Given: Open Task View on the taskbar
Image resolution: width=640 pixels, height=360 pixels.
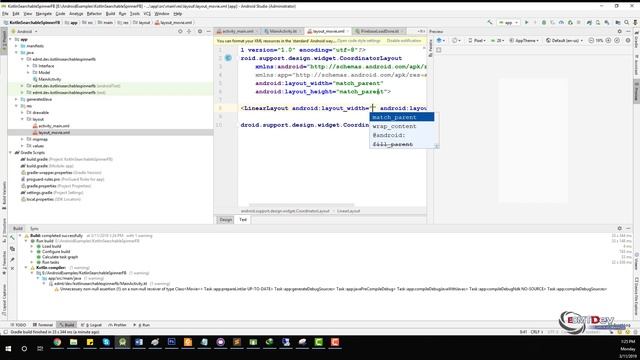Looking at the screenshot, I should click(40, 349).
